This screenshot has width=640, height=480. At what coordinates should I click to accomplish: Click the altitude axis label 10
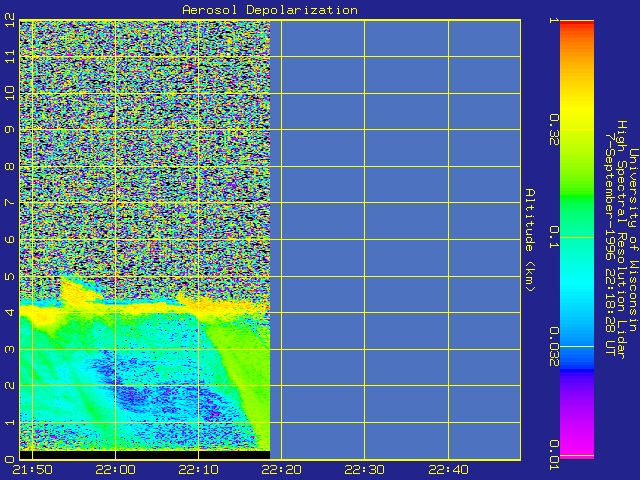point(10,93)
